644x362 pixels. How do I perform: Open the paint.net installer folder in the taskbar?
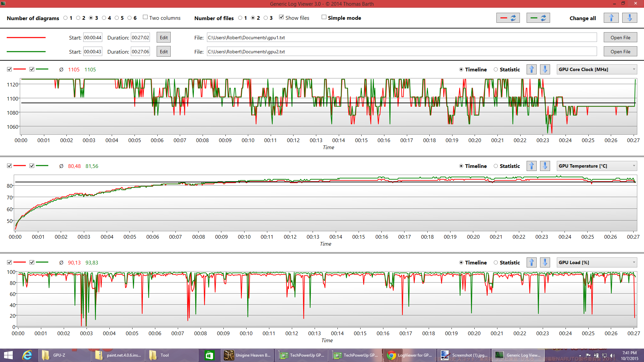pyautogui.click(x=118, y=355)
